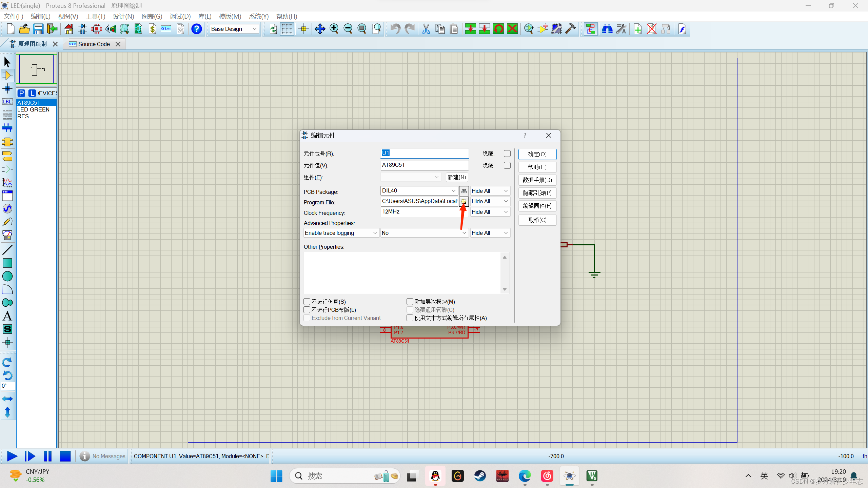Enable the 不进行PCB布版(L) checkbox

coord(307,310)
